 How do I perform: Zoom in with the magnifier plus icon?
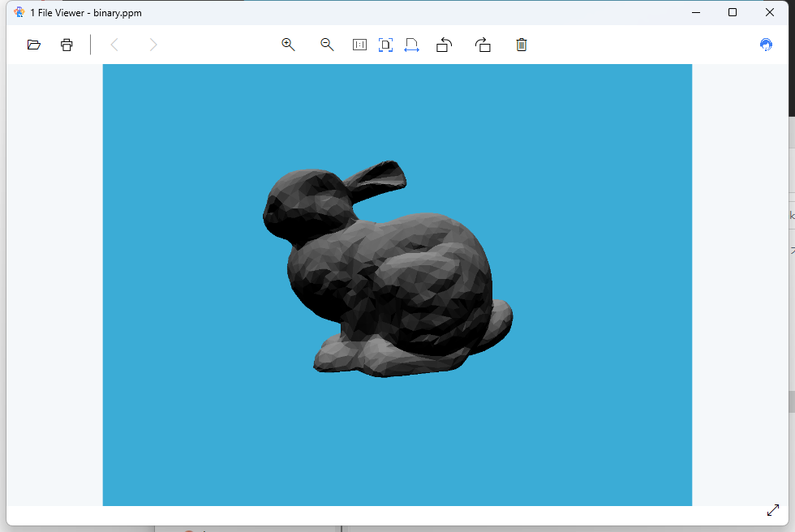coord(288,45)
